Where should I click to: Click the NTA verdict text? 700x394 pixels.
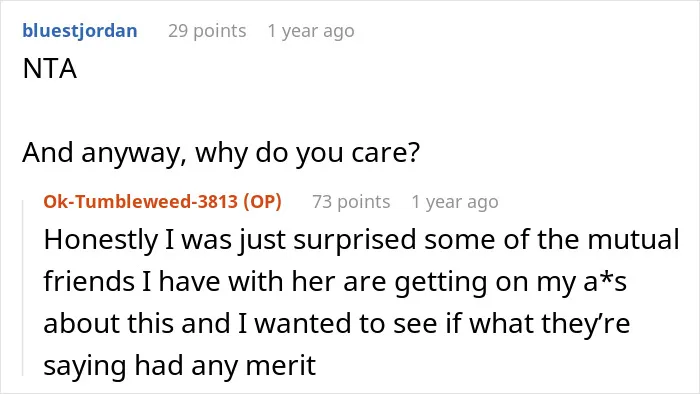point(50,69)
